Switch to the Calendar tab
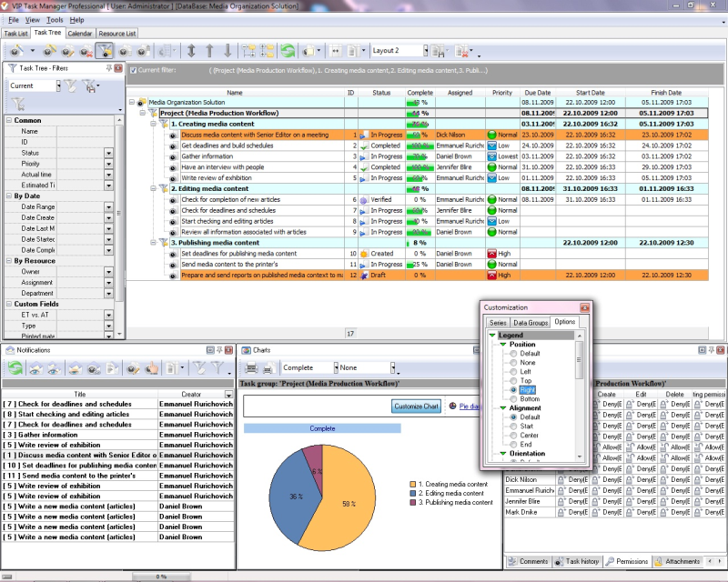This screenshot has width=728, height=582. 79,34
